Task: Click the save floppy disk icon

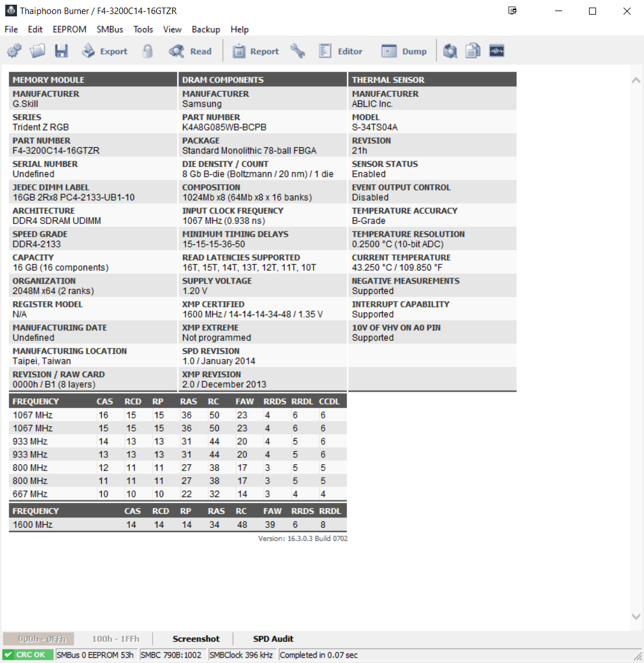Action: [61, 51]
